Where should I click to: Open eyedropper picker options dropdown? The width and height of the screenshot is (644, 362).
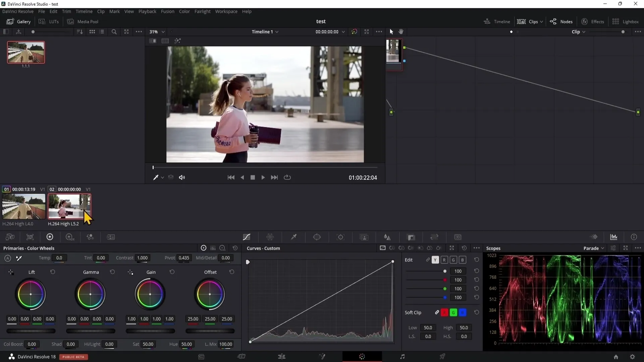coord(162,177)
